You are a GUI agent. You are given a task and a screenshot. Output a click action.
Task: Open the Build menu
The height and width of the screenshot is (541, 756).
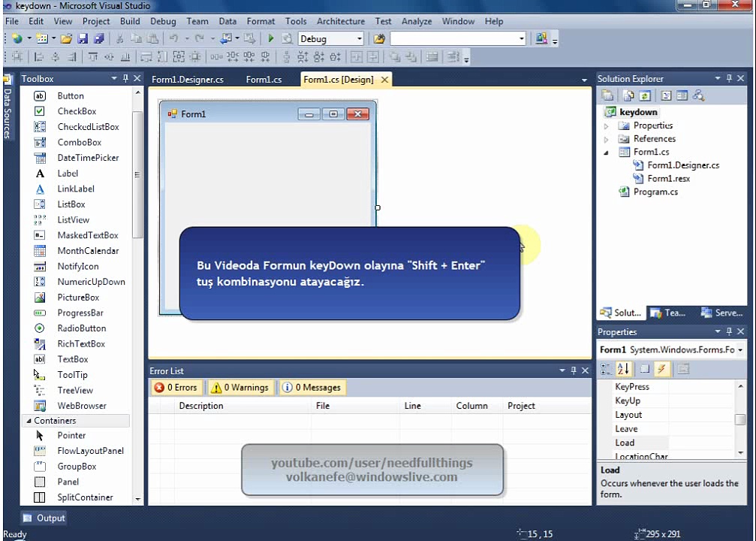click(x=130, y=21)
